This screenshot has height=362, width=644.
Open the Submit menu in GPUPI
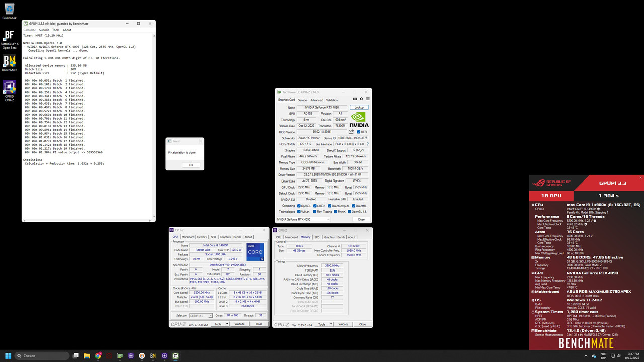(44, 30)
